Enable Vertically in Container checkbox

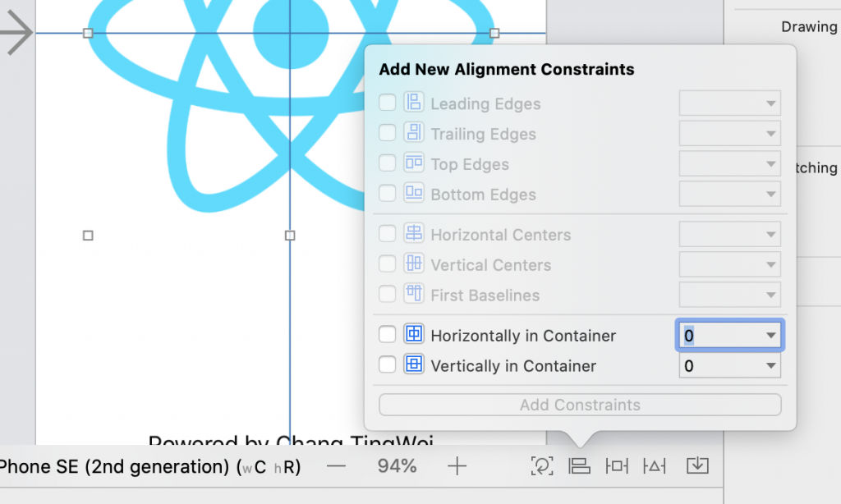tap(388, 364)
